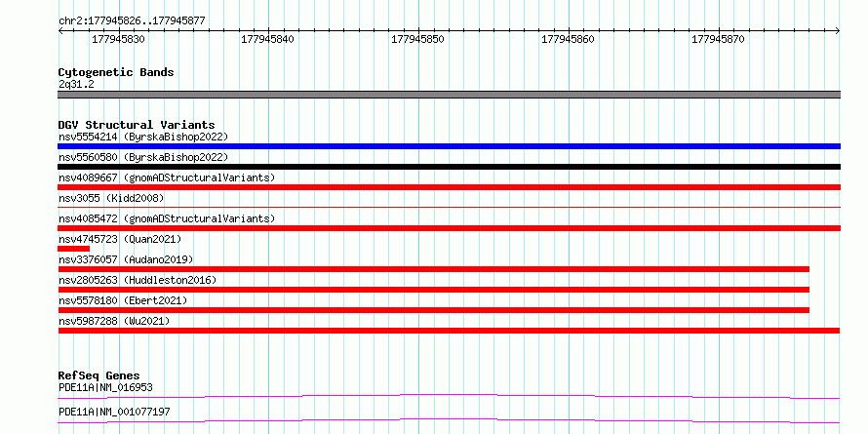Open the nsv5578180 (Ebert2021) label
The width and height of the screenshot is (868, 434).
[123, 300]
